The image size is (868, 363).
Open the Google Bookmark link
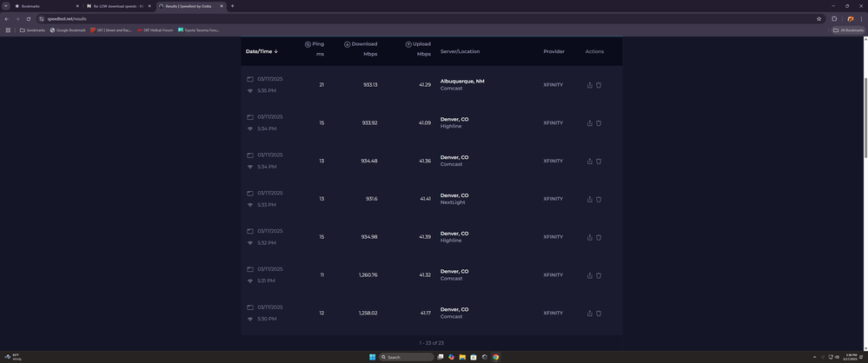tap(68, 30)
